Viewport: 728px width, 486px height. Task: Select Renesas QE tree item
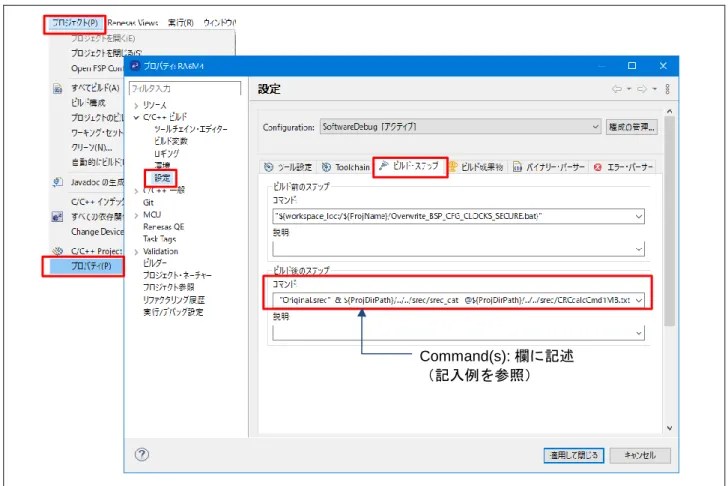click(163, 227)
